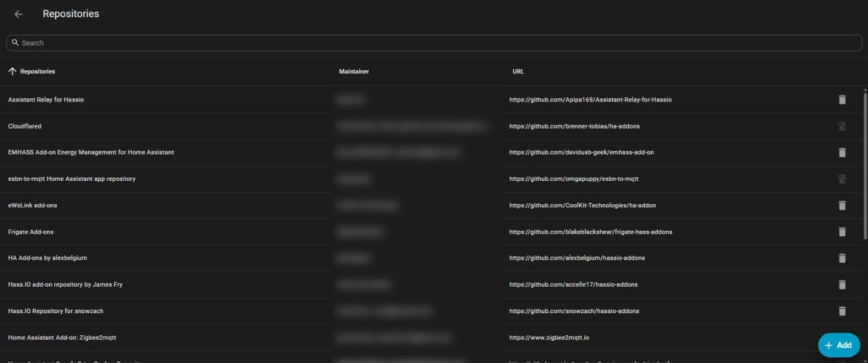Select HA Add-ons by alexbelgium name

pyautogui.click(x=47, y=258)
